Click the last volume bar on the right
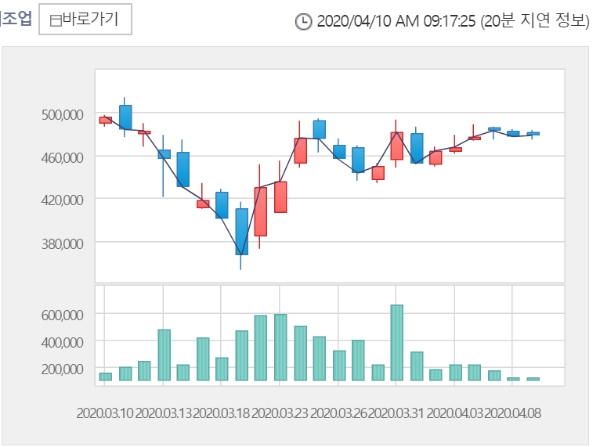Viewport: 600px width, 447px height. click(x=533, y=379)
